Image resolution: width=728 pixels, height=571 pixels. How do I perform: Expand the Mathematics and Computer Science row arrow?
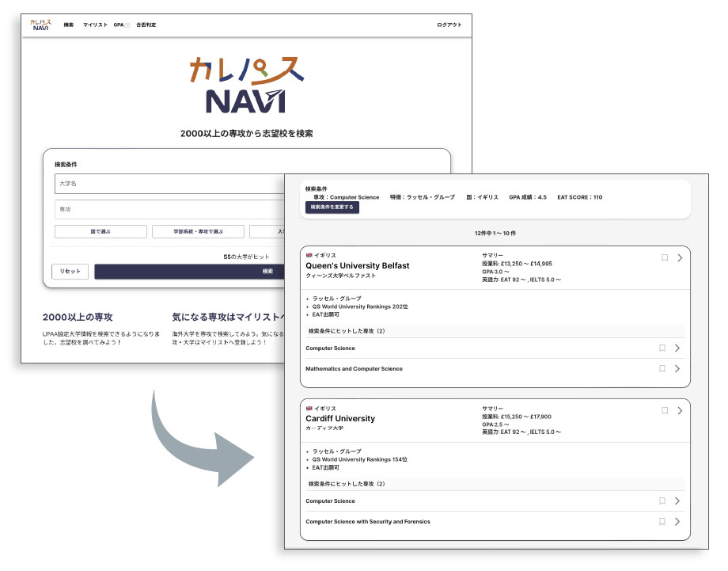tap(677, 368)
